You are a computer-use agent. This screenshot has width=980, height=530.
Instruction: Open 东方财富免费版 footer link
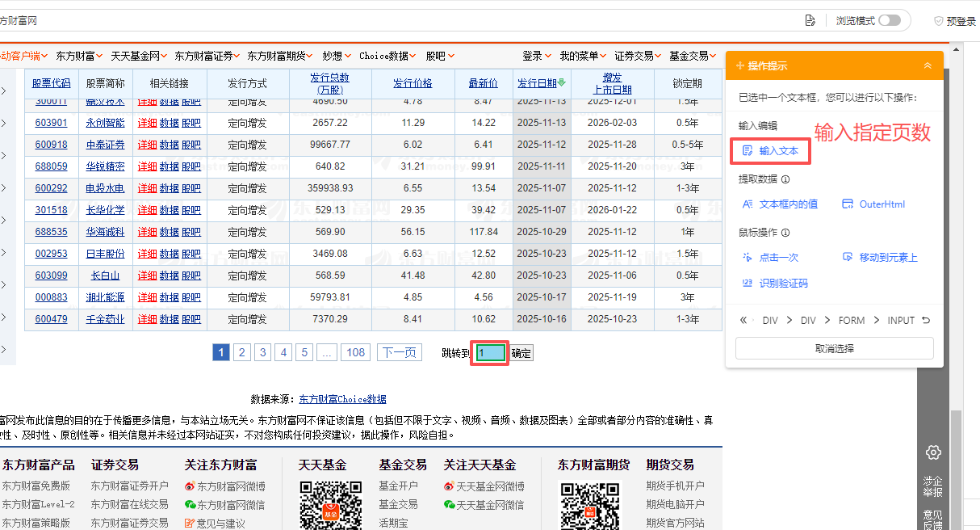coord(36,486)
